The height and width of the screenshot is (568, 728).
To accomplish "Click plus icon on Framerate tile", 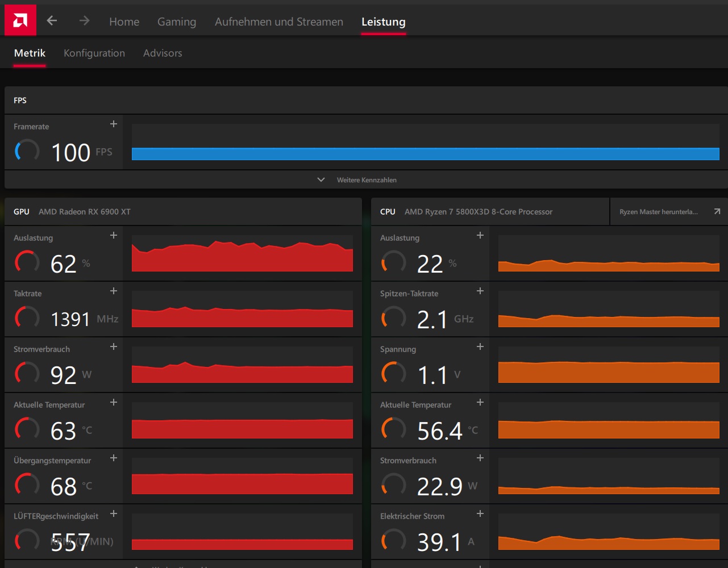I will click(x=114, y=124).
